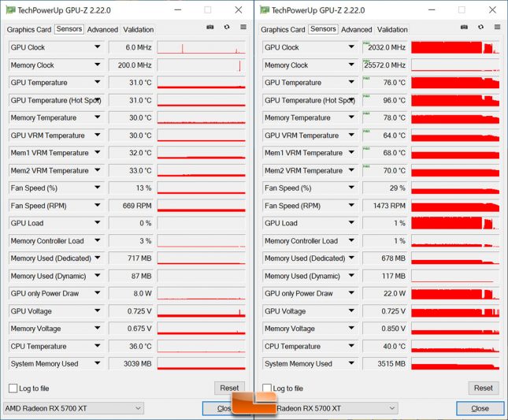This screenshot has height=420, width=508.
Task: Click Reset button in left window
Action: (229, 388)
